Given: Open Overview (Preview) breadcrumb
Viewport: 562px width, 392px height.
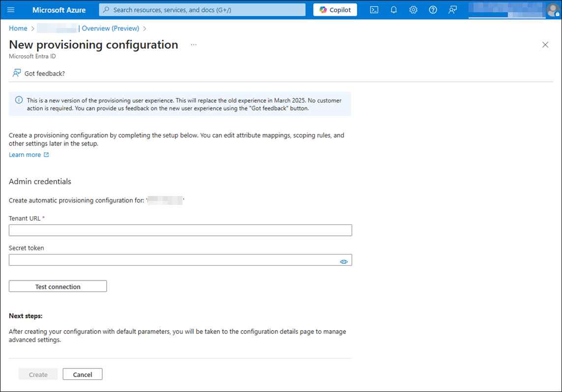Looking at the screenshot, I should (110, 28).
